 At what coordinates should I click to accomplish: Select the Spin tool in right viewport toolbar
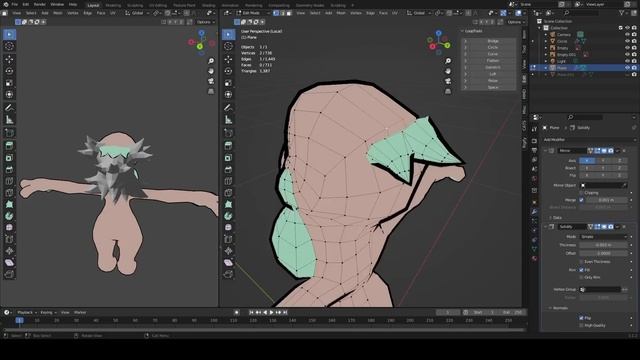228,216
